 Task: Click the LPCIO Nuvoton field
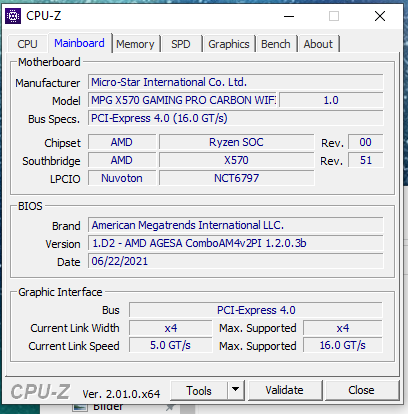[122, 178]
